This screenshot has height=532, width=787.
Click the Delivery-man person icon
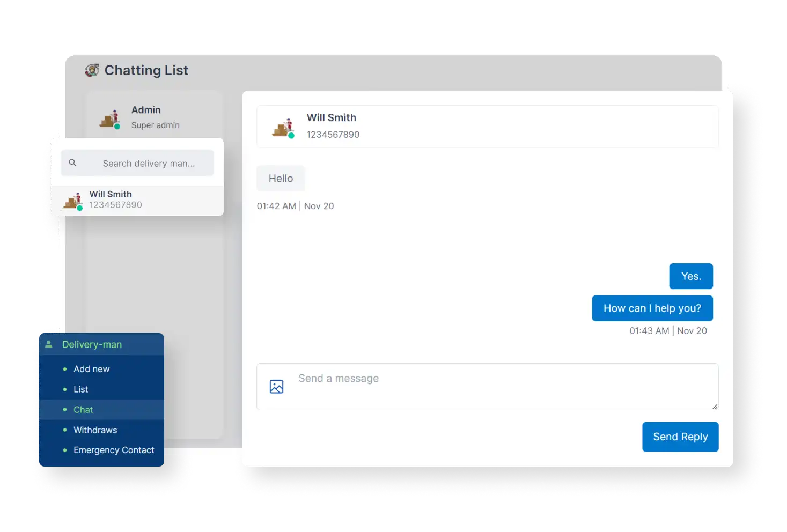coord(49,344)
